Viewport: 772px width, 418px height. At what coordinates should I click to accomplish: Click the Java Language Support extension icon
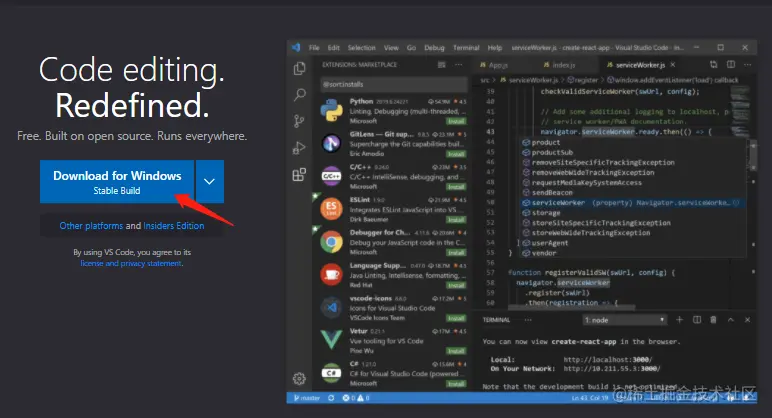click(x=331, y=275)
